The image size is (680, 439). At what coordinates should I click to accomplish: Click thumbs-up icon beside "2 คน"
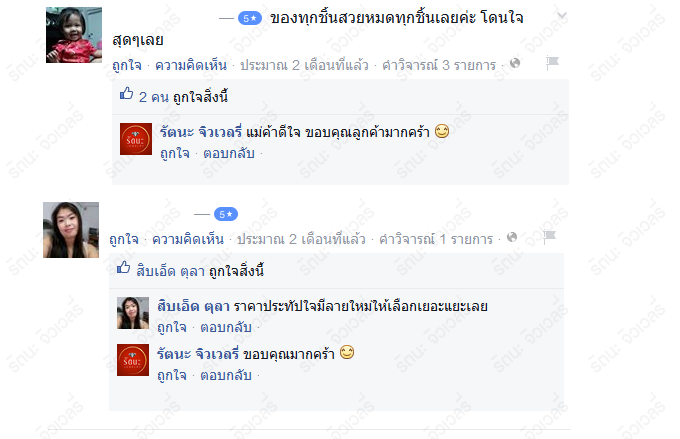[x=127, y=93]
